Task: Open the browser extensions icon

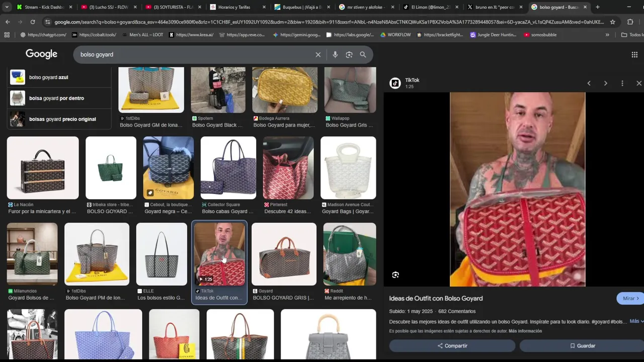Action: 630,22
